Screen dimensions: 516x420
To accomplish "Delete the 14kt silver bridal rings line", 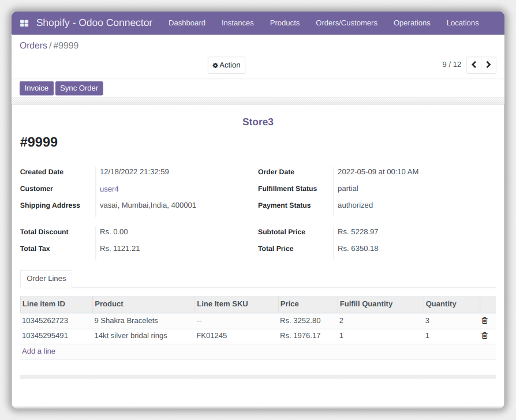I will pyautogui.click(x=484, y=335).
